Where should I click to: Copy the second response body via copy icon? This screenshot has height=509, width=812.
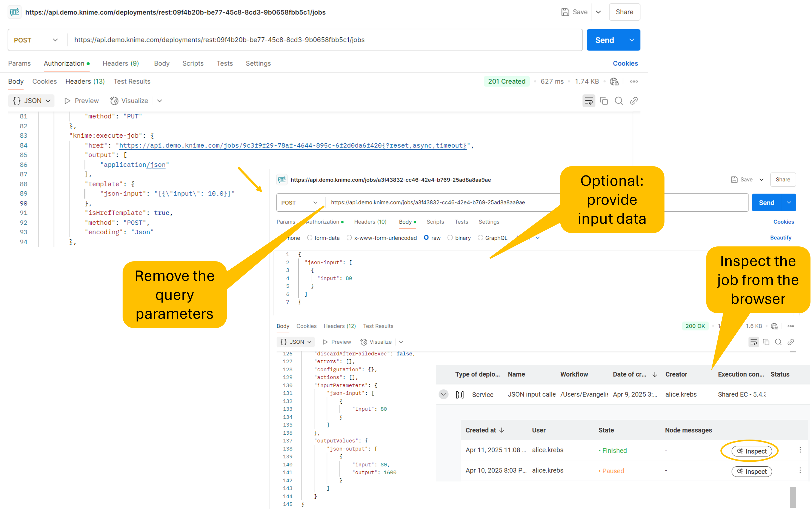coord(766,342)
